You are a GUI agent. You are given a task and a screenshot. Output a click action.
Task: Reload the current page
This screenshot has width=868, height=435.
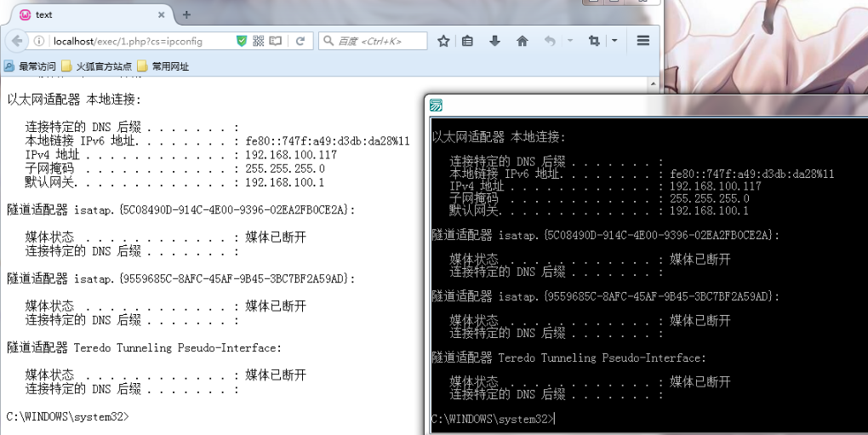(x=300, y=41)
